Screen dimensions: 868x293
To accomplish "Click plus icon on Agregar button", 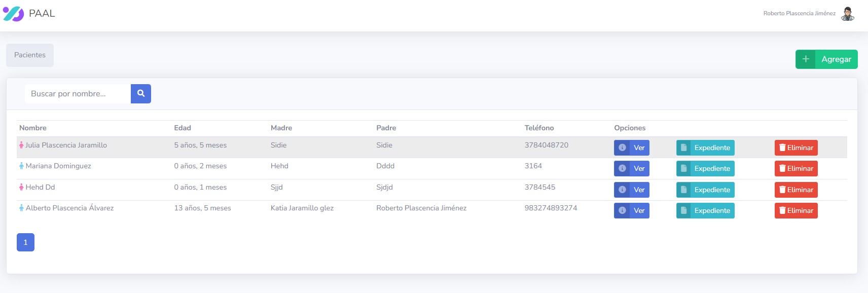I will coord(806,59).
